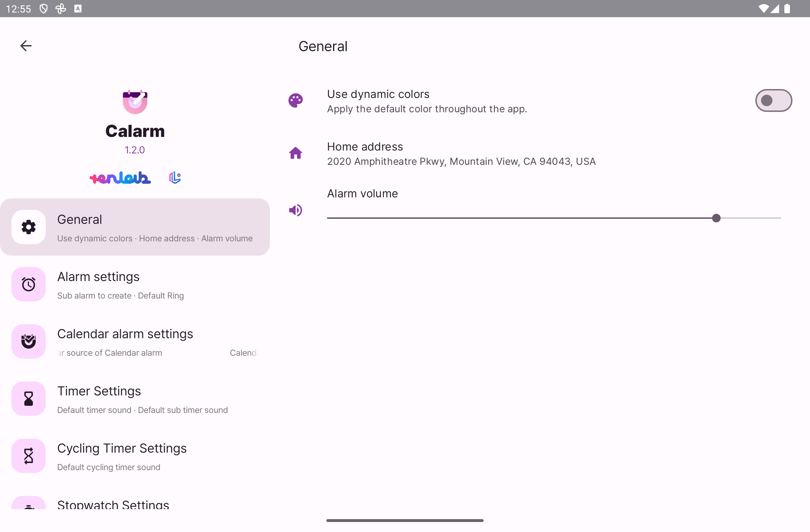The height and width of the screenshot is (532, 810).
Task: Click the home icon beside Home address
Action: 296,153
